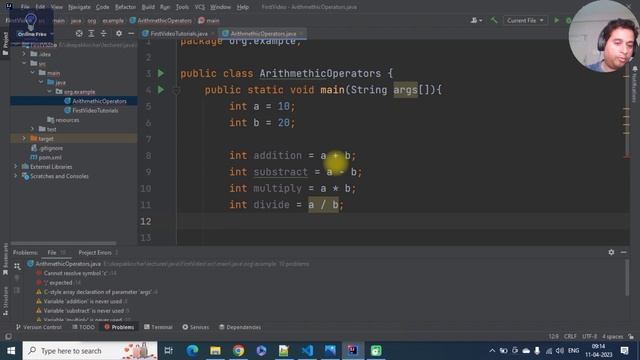This screenshot has width=640, height=360.
Task: Hide the Project panel with minus icon
Action: tap(131, 33)
